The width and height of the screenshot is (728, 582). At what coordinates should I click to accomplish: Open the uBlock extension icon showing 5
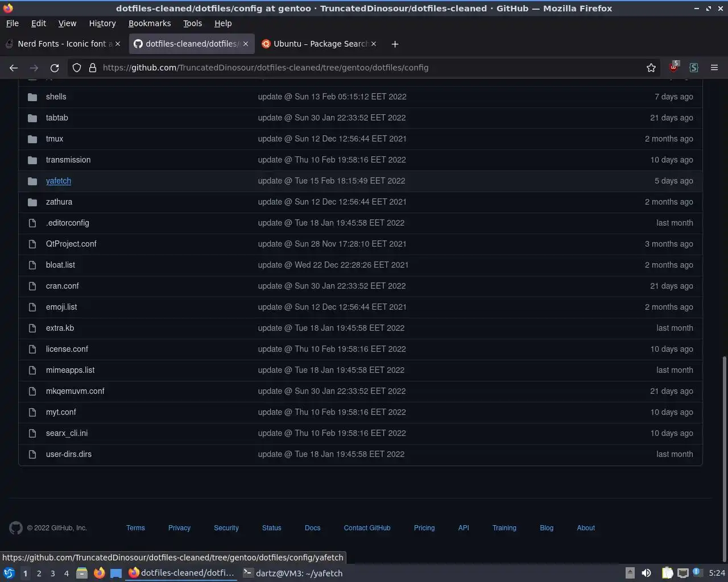click(673, 67)
